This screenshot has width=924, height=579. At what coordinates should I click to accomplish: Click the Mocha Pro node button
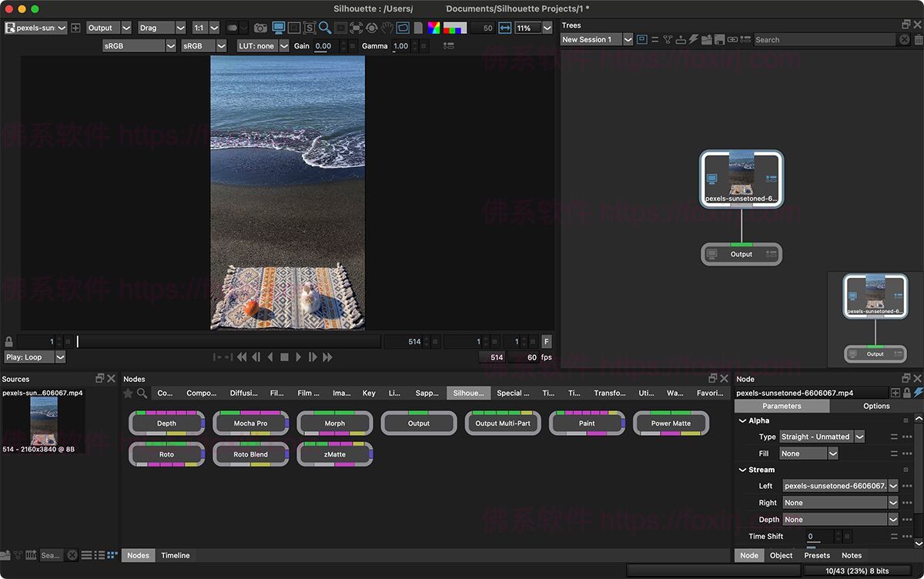(x=251, y=423)
